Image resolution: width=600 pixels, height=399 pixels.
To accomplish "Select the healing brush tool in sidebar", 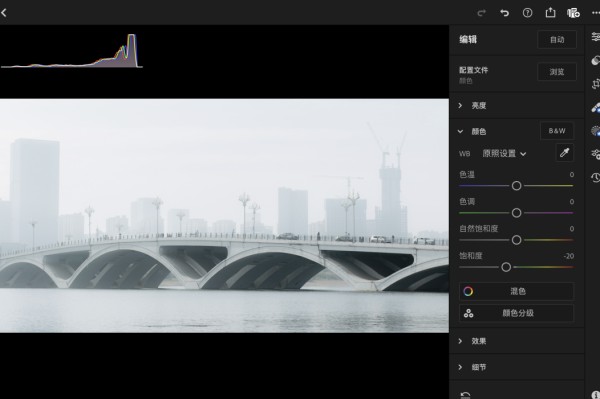I will pyautogui.click(x=595, y=108).
